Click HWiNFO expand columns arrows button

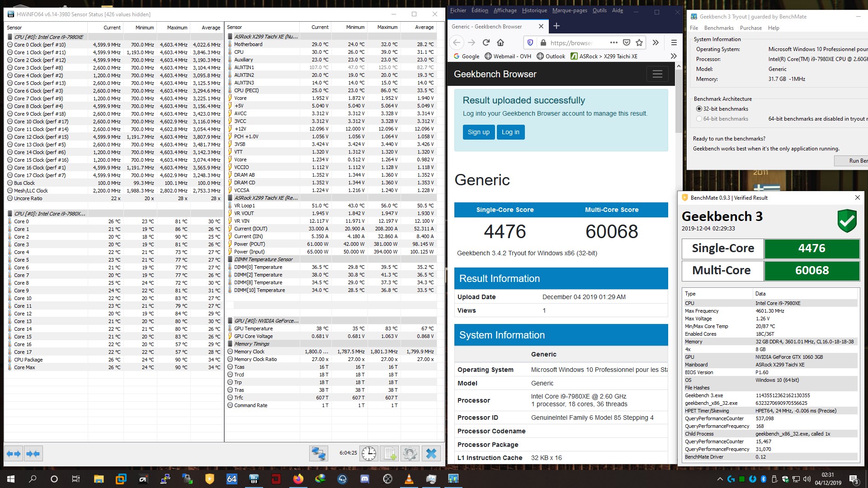(14, 454)
